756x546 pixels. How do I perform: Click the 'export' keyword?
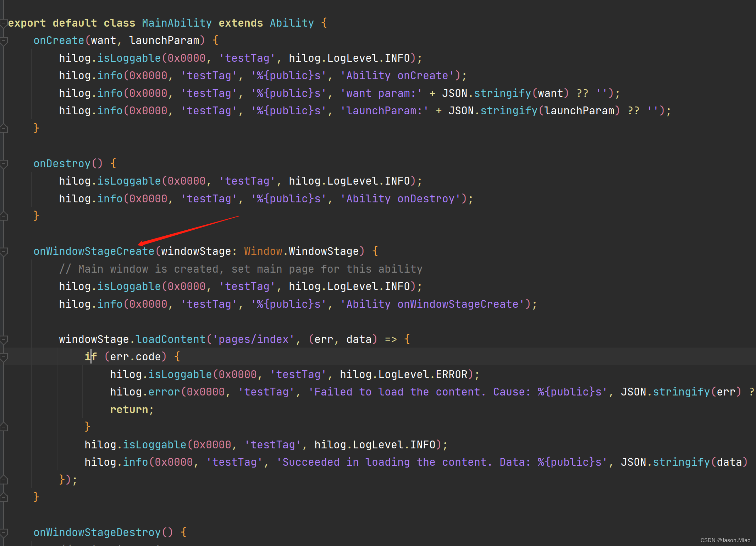[x=27, y=23]
